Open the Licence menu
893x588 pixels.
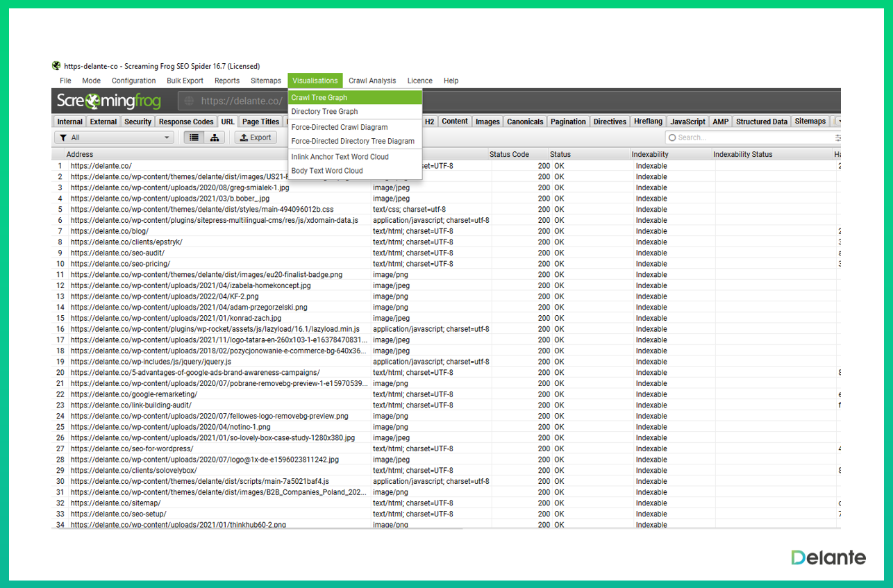pyautogui.click(x=419, y=81)
